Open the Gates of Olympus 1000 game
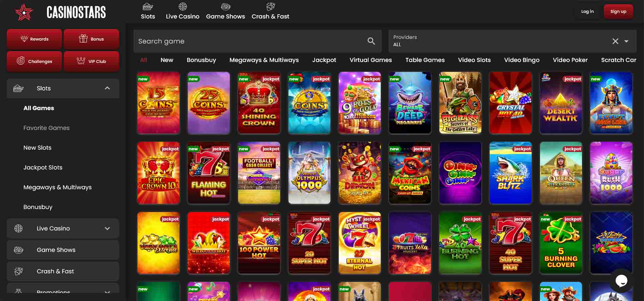 [309, 173]
